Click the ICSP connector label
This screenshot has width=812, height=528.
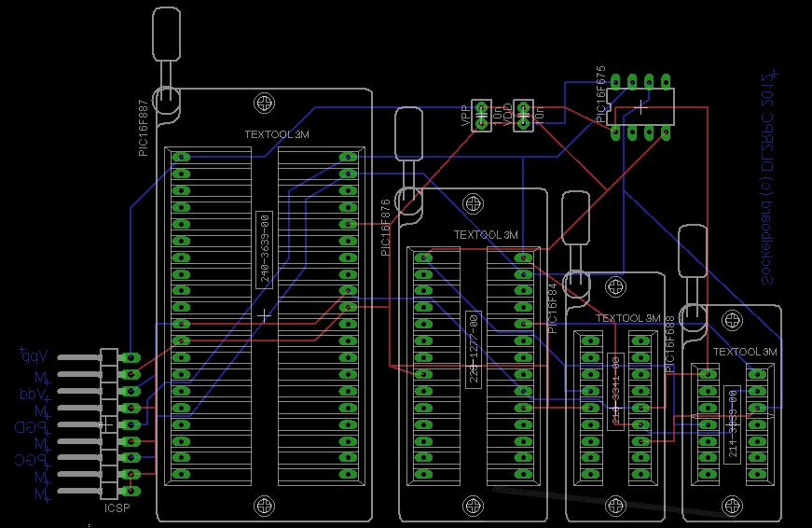[x=117, y=507]
